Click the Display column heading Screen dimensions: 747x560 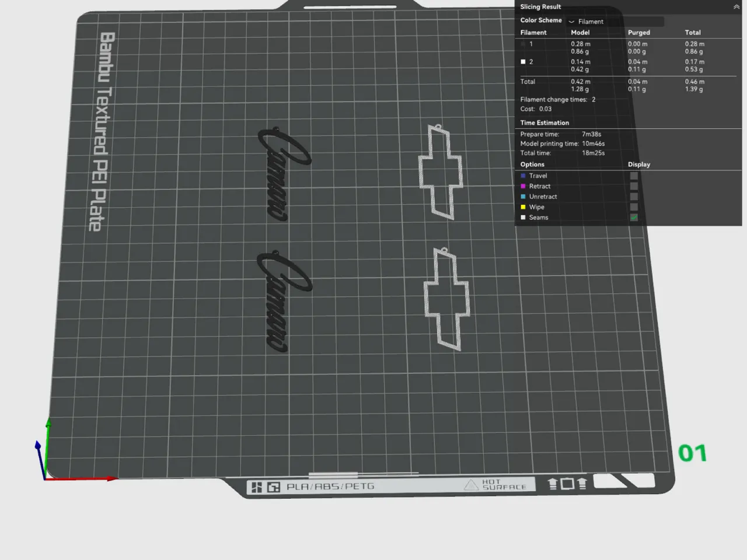tap(639, 164)
